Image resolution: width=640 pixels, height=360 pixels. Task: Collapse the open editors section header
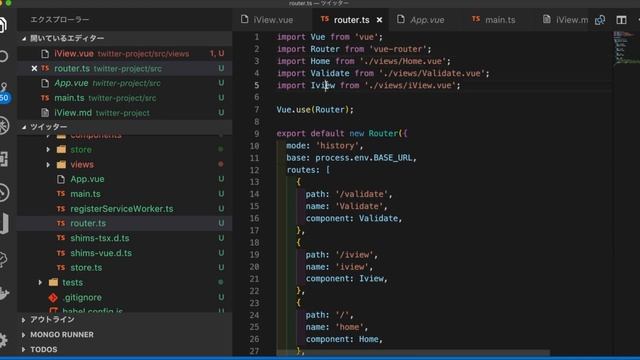click(124, 38)
